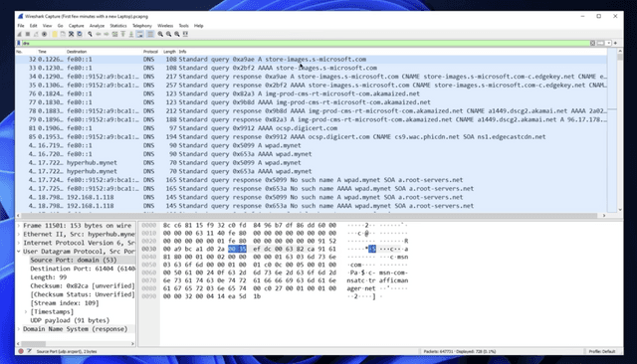Image resolution: width=637 pixels, height=364 pixels.
Task: Jump to the last packet
Action: click(131, 34)
